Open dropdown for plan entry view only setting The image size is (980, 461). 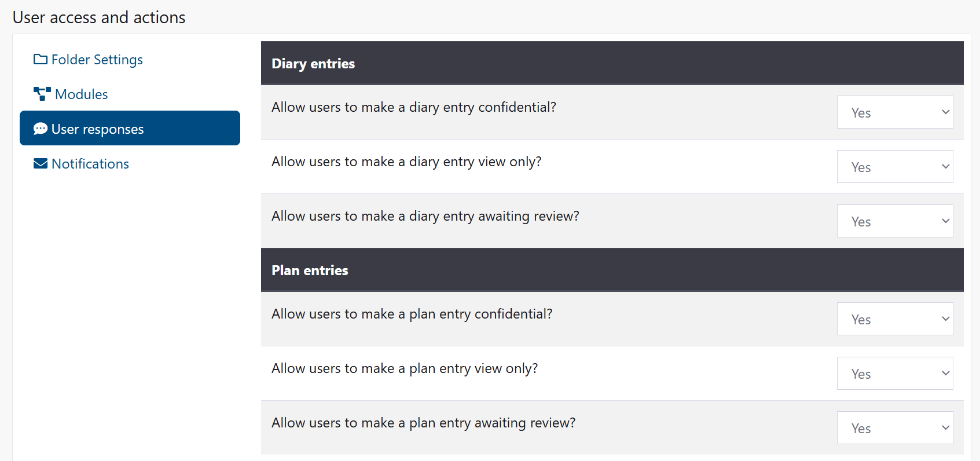[x=895, y=373]
